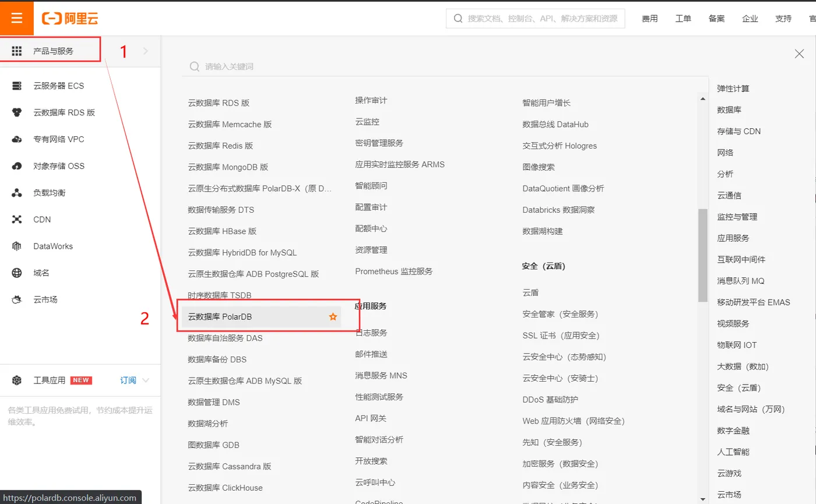
Task: Open the orange hamburger menu button
Action: tap(17, 18)
